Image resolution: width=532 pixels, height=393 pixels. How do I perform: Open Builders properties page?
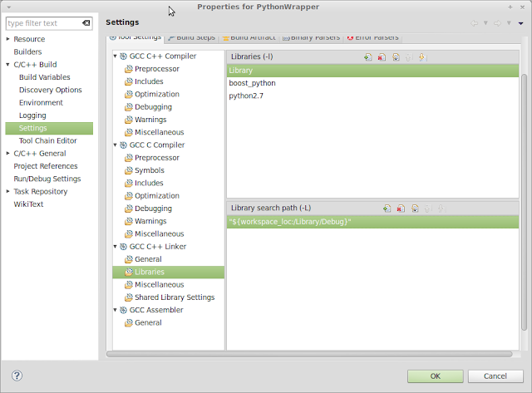(27, 52)
